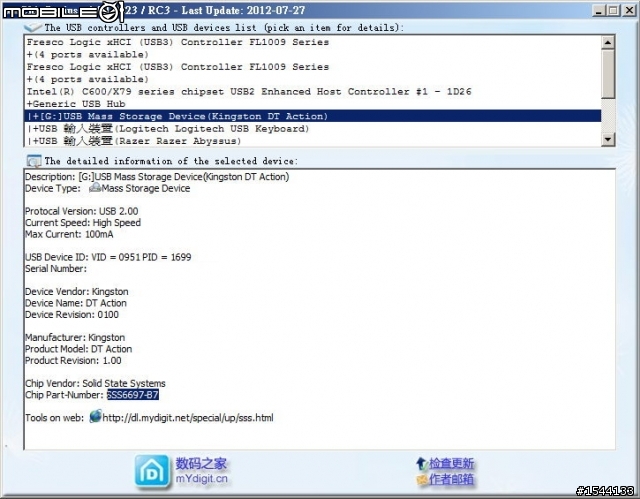Select the Kingston DT Action mass storage row
The height and width of the screenshot is (499, 640).
coord(312,116)
